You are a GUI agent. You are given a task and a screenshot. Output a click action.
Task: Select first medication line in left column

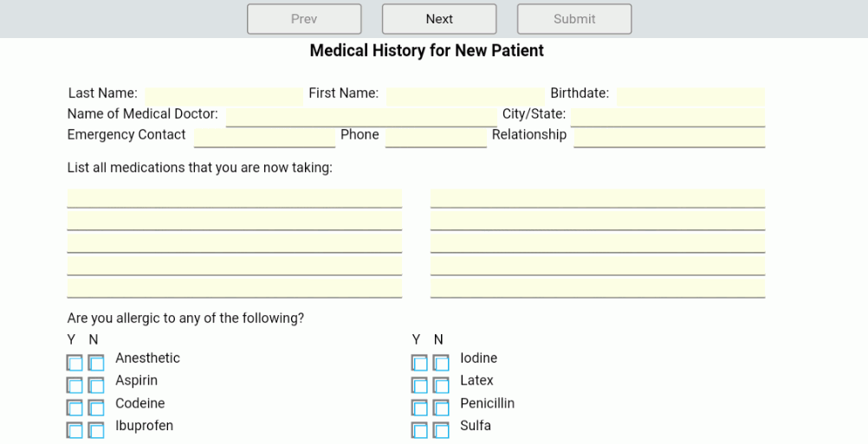coord(235,198)
